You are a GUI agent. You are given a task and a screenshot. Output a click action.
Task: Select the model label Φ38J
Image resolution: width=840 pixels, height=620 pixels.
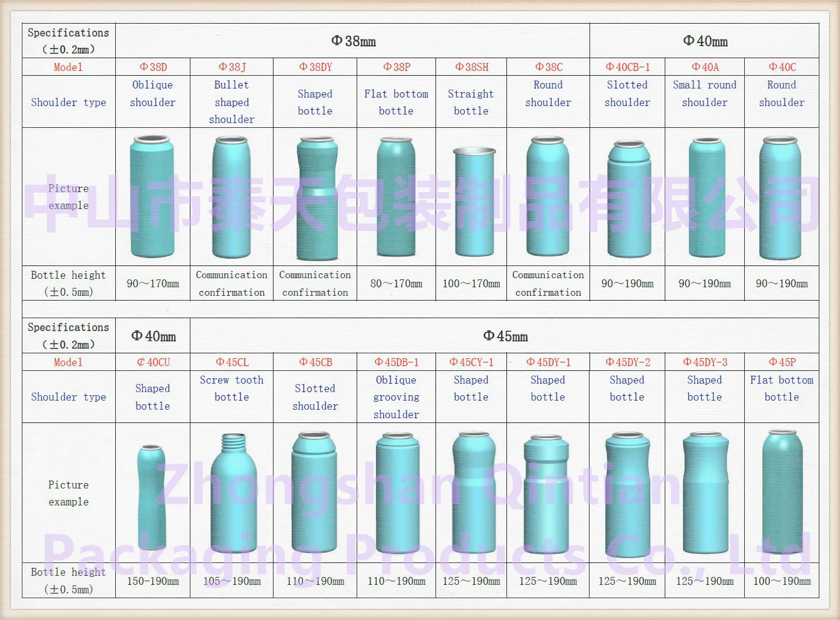[232, 67]
